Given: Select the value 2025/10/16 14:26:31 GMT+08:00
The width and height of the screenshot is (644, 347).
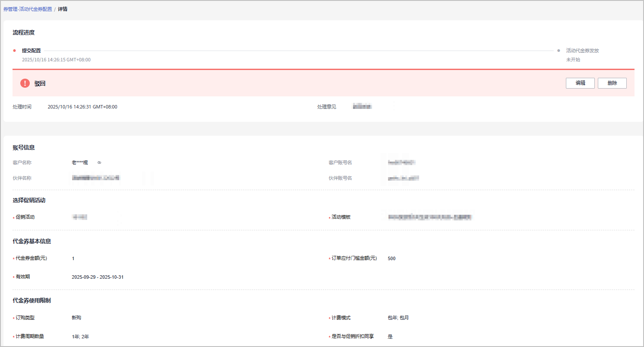Looking at the screenshot, I should (82, 107).
